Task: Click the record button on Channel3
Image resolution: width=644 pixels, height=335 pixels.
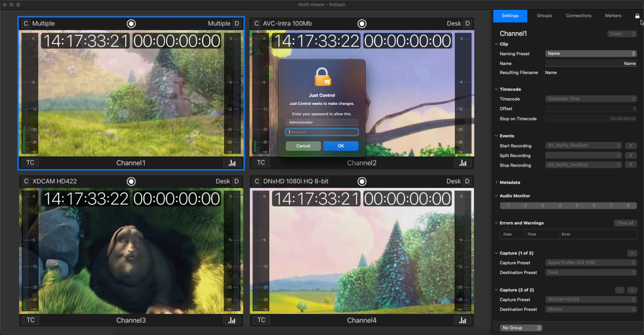Action: click(131, 181)
